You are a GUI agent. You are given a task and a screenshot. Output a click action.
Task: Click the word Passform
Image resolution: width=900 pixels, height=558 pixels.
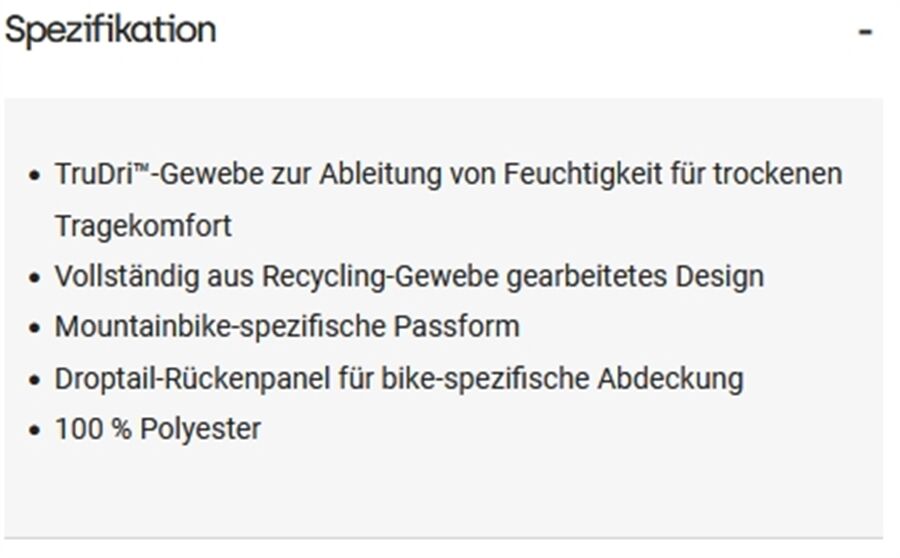coord(470,327)
